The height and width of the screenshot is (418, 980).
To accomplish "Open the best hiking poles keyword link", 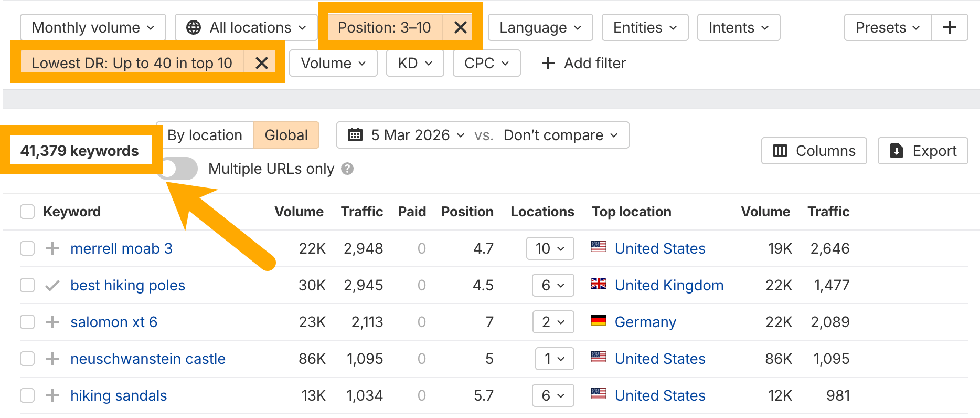I will tap(127, 285).
